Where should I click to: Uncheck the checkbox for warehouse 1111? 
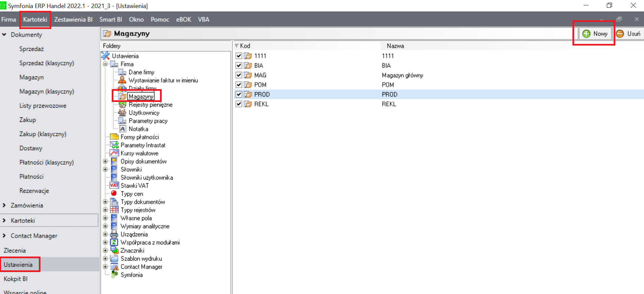(239, 56)
